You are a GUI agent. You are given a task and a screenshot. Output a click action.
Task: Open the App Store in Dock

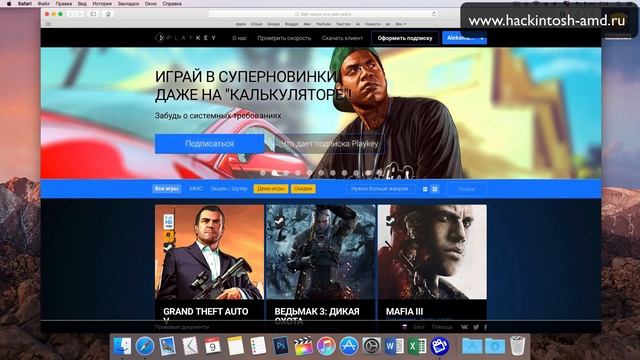tap(349, 346)
